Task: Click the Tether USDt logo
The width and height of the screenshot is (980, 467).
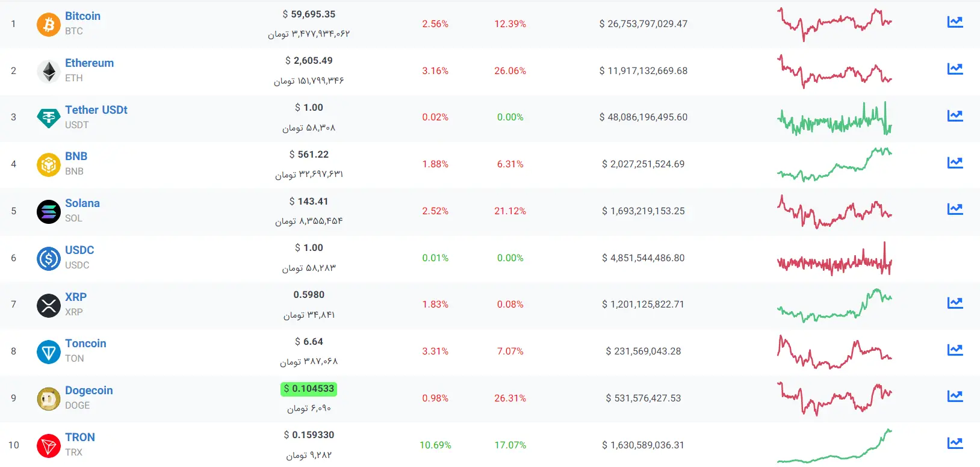Action: pyautogui.click(x=49, y=118)
